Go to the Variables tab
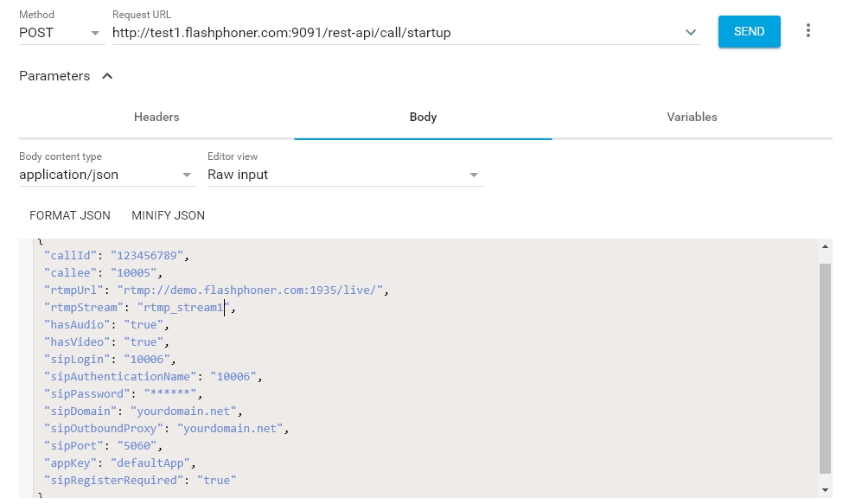 point(692,117)
